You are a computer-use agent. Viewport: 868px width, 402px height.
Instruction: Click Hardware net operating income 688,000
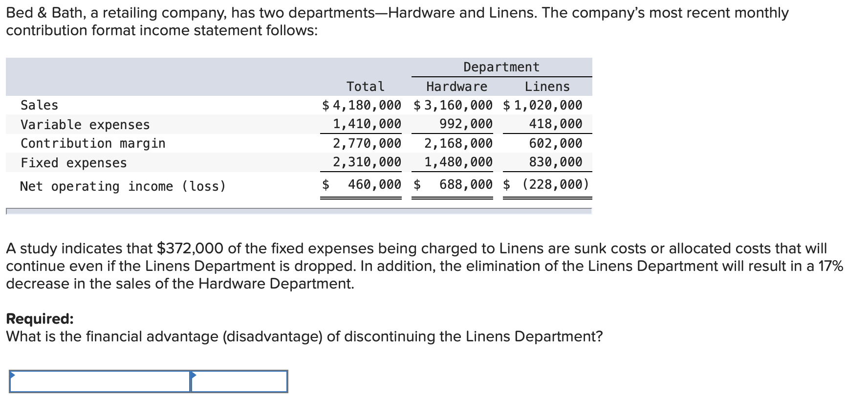click(466, 184)
